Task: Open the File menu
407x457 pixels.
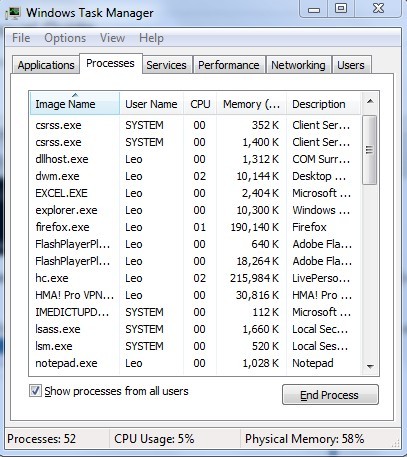Action: [21, 38]
